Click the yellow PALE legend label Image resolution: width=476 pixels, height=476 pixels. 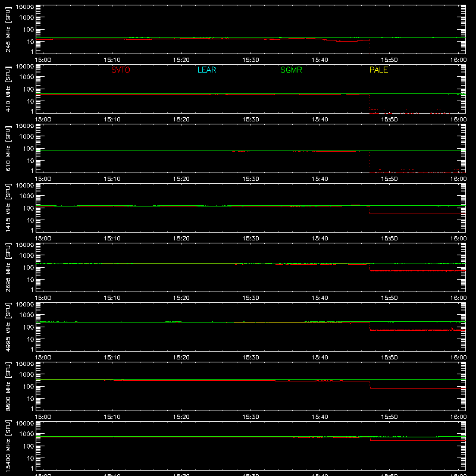pos(378,70)
